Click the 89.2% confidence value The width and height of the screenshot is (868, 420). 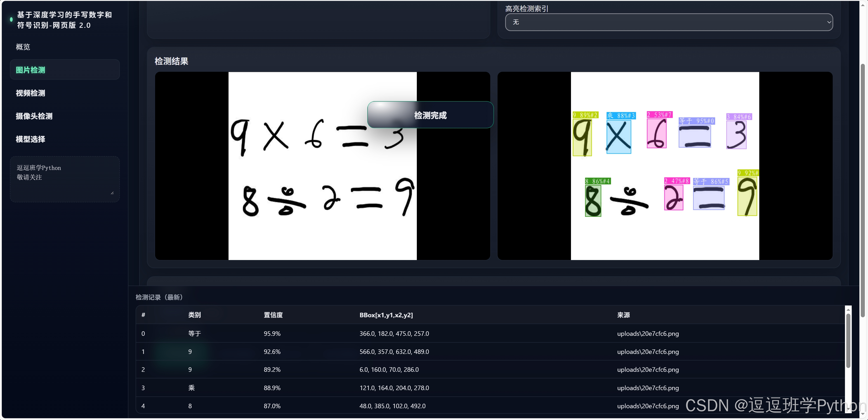tap(272, 369)
